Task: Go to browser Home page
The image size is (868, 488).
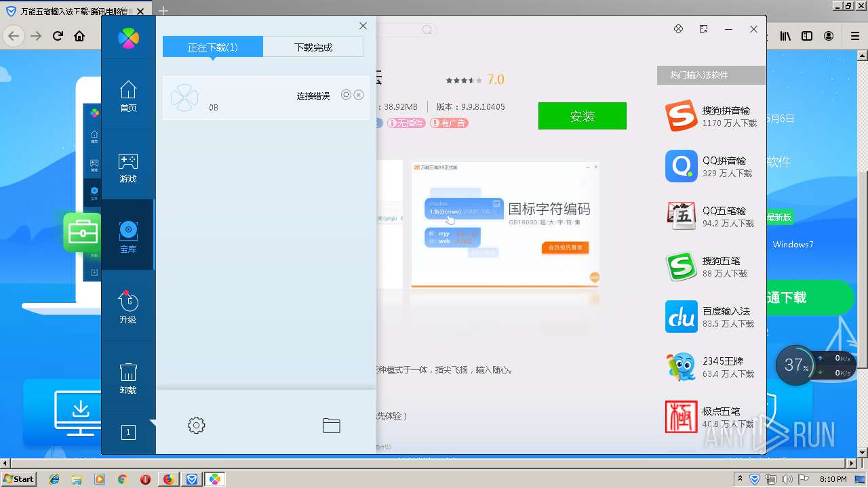Action: [x=79, y=36]
